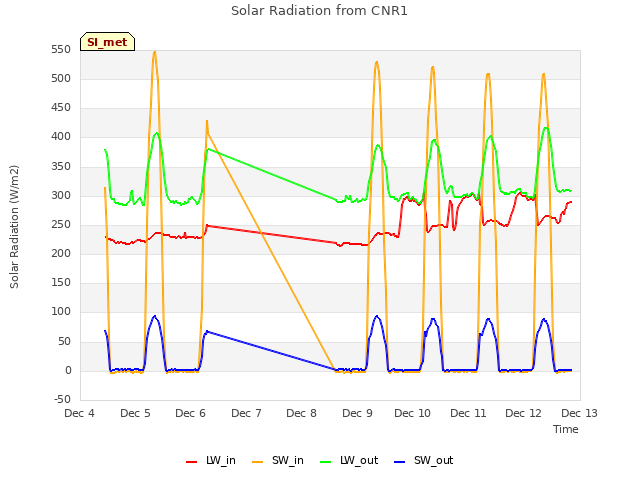The width and height of the screenshot is (640, 480).
Task: Click the Dec 11 x-axis label
Action: coord(468,413)
